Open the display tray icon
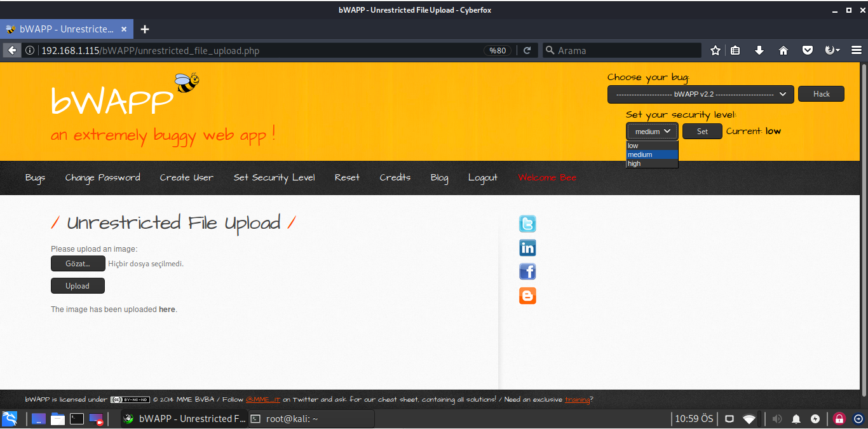The image size is (868, 429). (729, 419)
